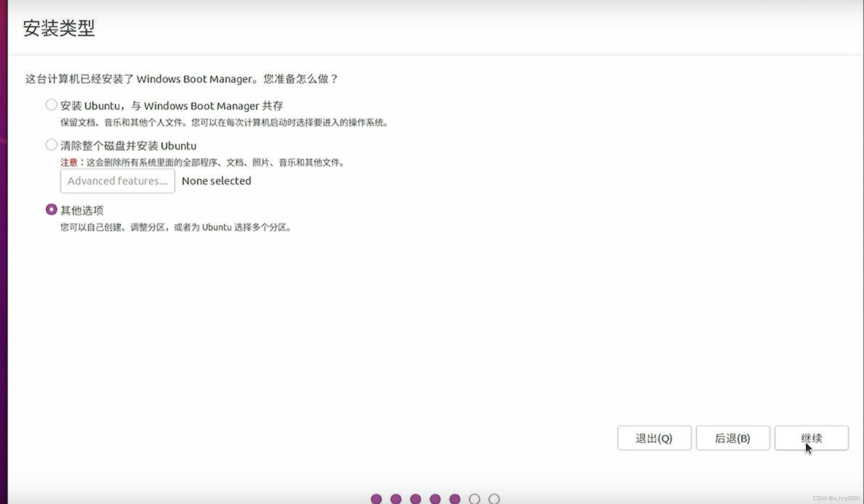Click the 安装类型 page title
864x504 pixels.
point(59,28)
